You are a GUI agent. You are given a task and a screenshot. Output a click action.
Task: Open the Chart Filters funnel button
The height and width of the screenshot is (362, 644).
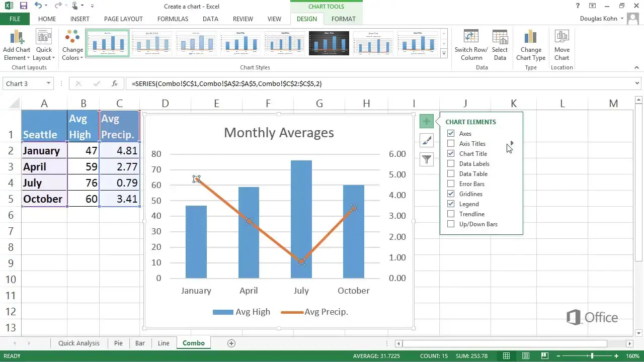pos(427,160)
